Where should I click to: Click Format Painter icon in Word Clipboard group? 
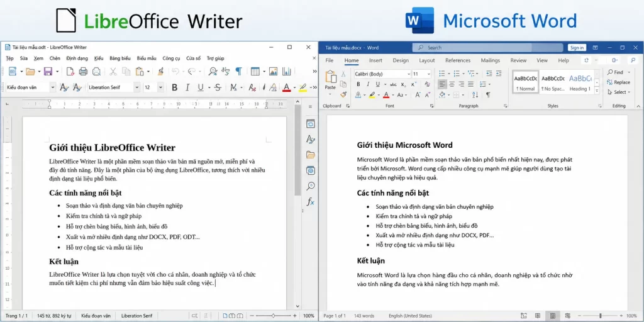[x=343, y=94]
